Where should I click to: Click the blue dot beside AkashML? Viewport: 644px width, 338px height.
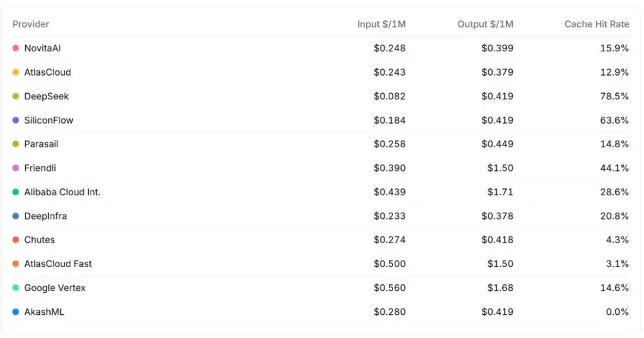point(16,312)
